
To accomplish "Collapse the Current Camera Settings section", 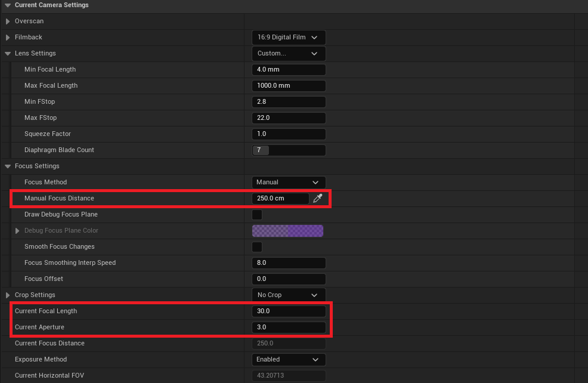I will pyautogui.click(x=8, y=5).
